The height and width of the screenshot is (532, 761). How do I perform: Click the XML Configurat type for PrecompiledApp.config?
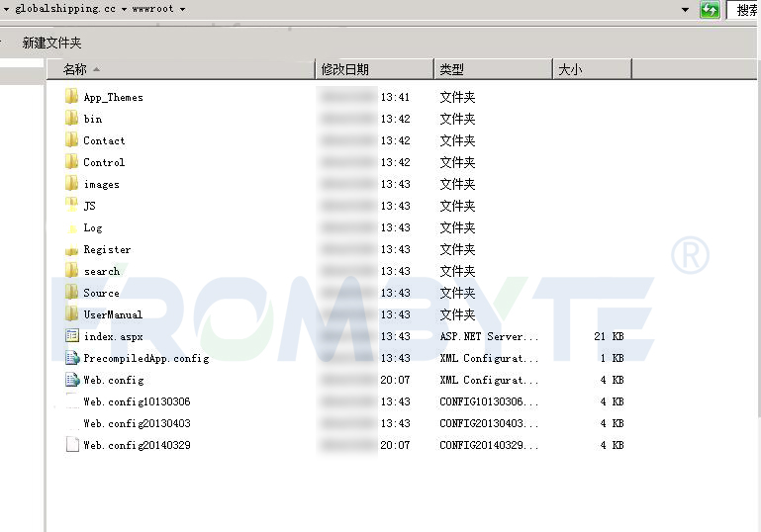click(x=489, y=358)
